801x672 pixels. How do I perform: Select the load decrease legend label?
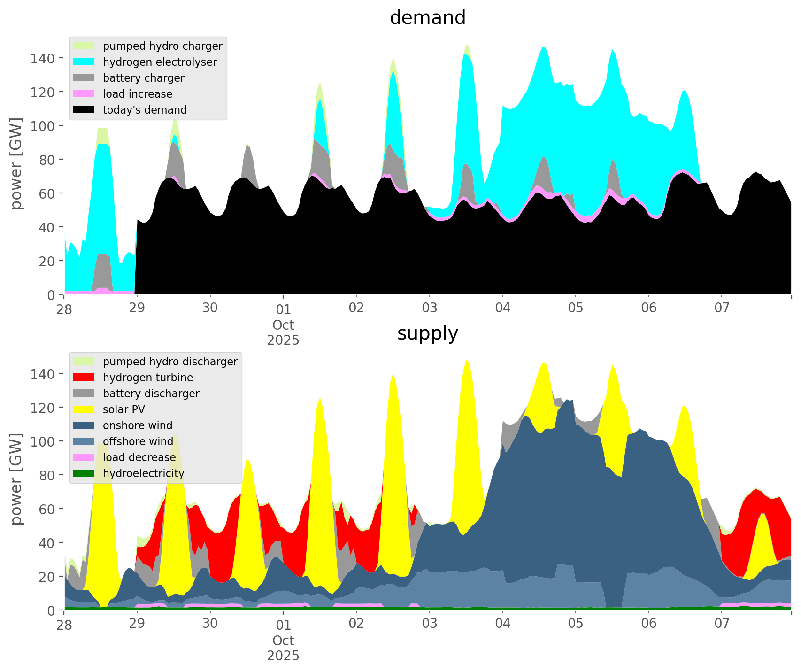click(139, 457)
